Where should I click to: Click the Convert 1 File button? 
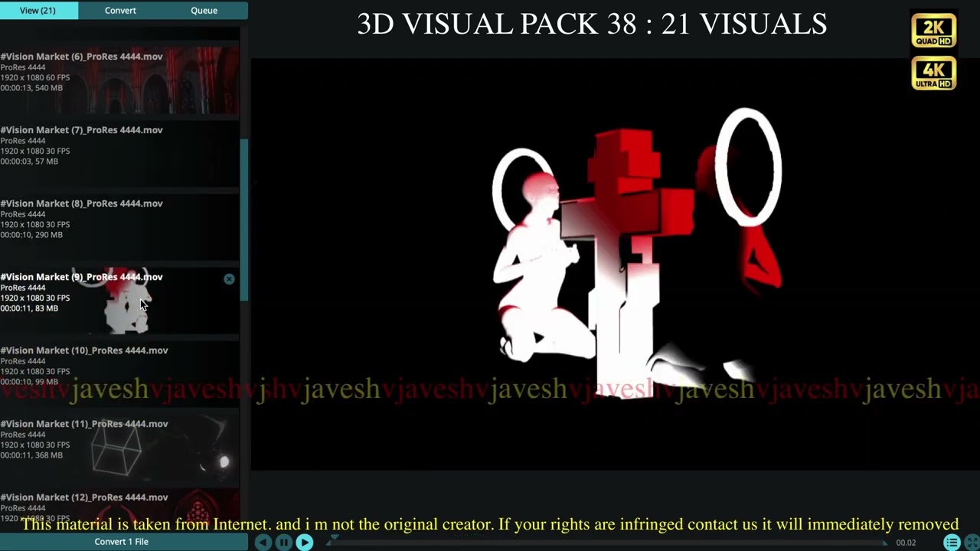click(122, 542)
